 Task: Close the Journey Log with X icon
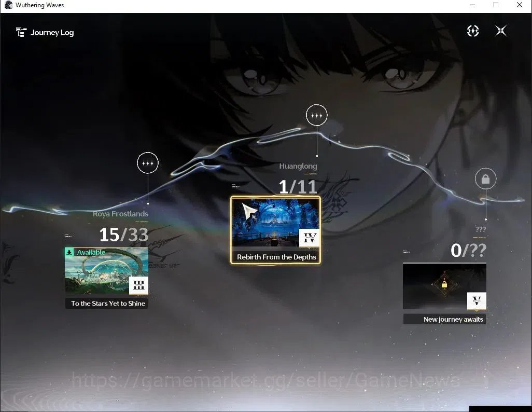(501, 31)
